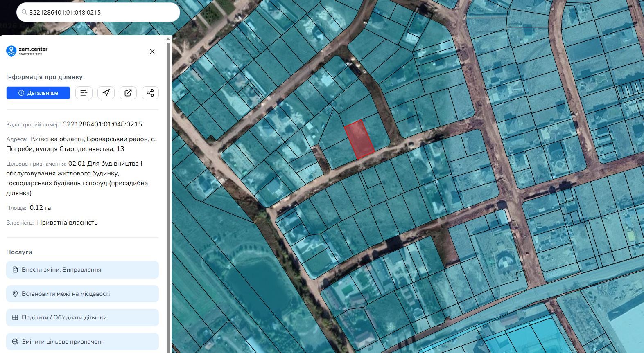Click the pin icon in Встановити межі
The height and width of the screenshot is (353, 644).
click(x=15, y=294)
